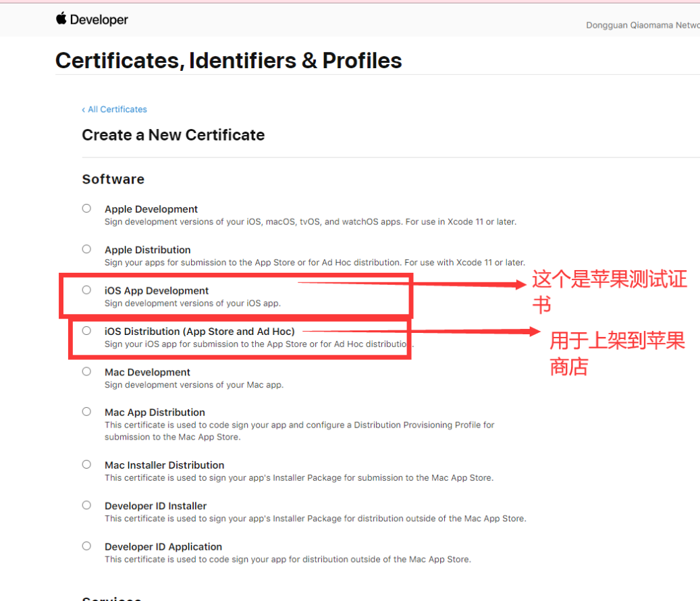Choose the iOS App Development radio option

click(x=86, y=290)
